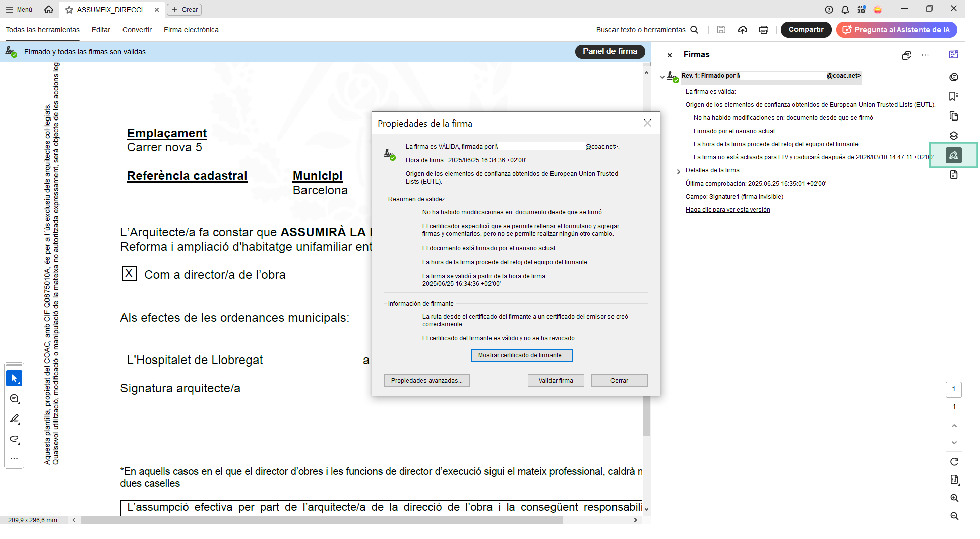Viewport: 980px width, 539px height.
Task: Collapse the Rev. 1 signature entry
Action: [662, 77]
